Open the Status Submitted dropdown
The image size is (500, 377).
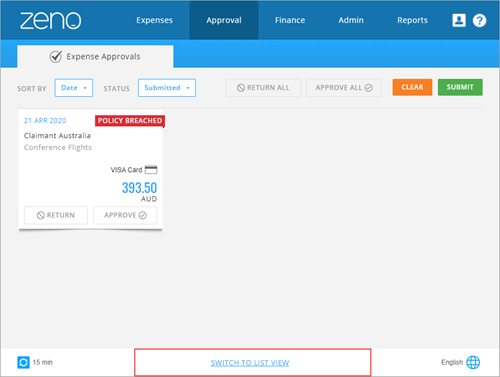tap(167, 88)
